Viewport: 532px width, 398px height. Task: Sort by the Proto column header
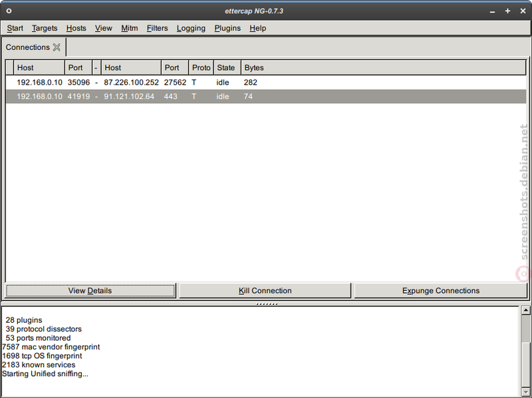201,68
